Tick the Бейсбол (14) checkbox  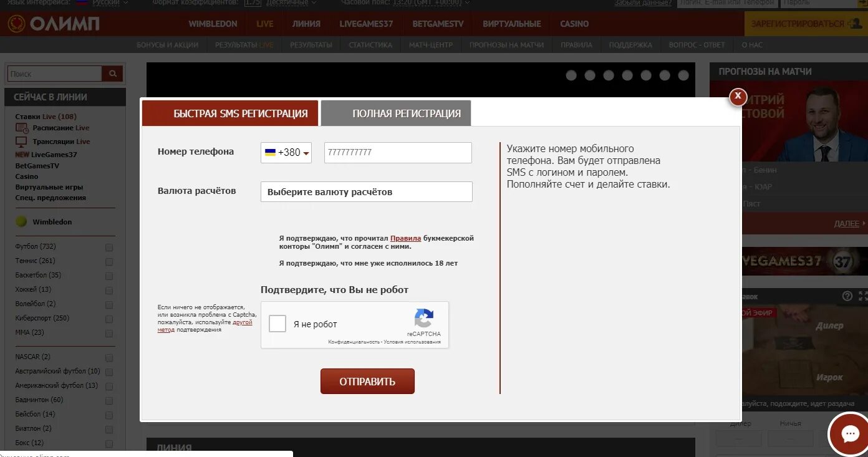tap(109, 415)
